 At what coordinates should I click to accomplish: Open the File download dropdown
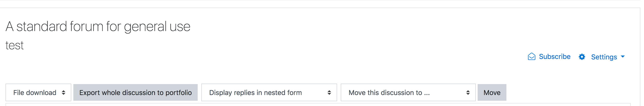(x=38, y=93)
